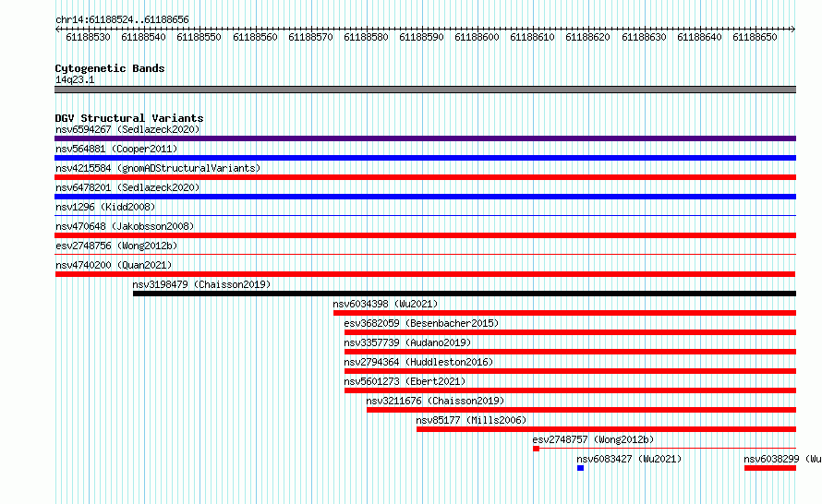Click the red nsv3357739 variant bar
Image resolution: width=822 pixels, height=504 pixels.
[571, 352]
